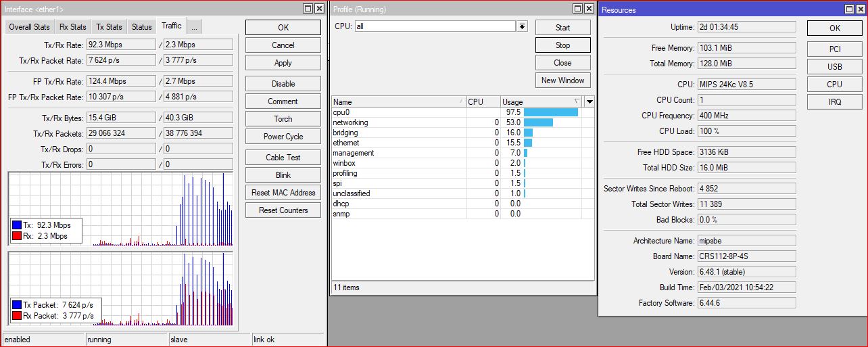Click Reset MAC Address
This screenshot has height=347, width=868.
coord(283,193)
